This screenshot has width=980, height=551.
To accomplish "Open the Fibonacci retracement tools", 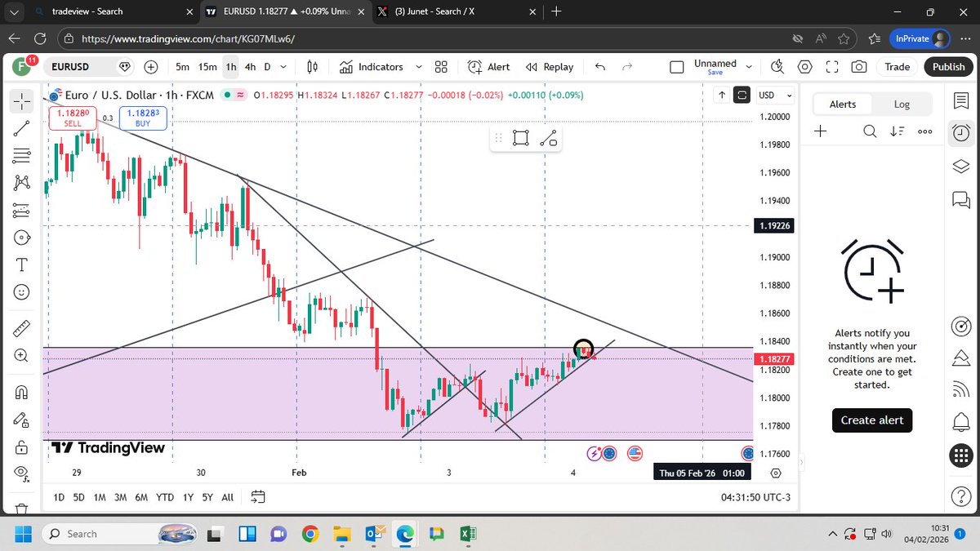I will (x=22, y=154).
